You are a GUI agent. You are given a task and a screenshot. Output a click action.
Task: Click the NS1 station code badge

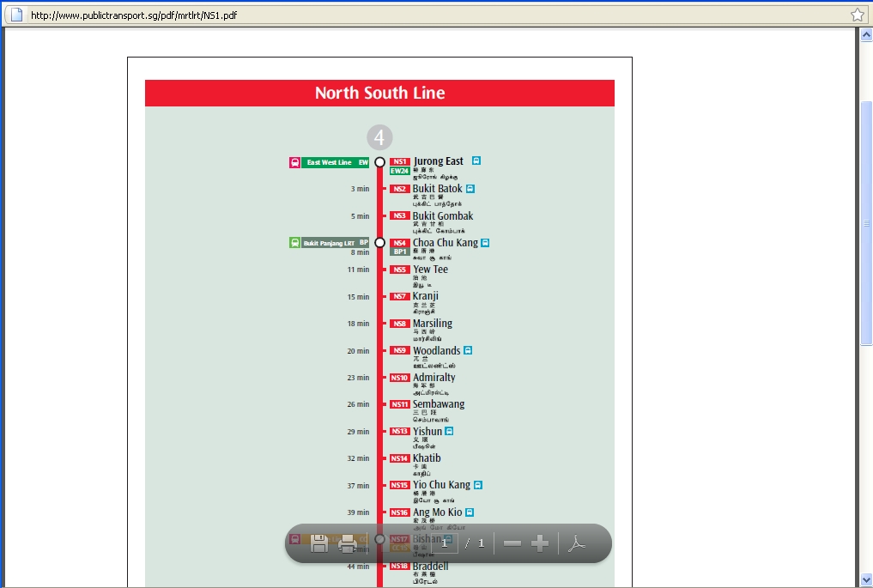(x=398, y=161)
